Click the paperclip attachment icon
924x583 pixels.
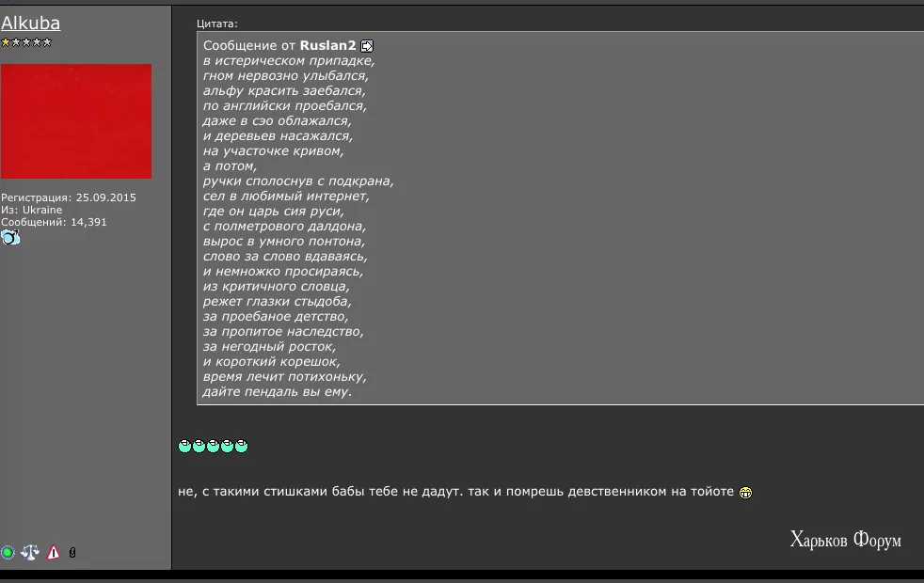tap(72, 553)
